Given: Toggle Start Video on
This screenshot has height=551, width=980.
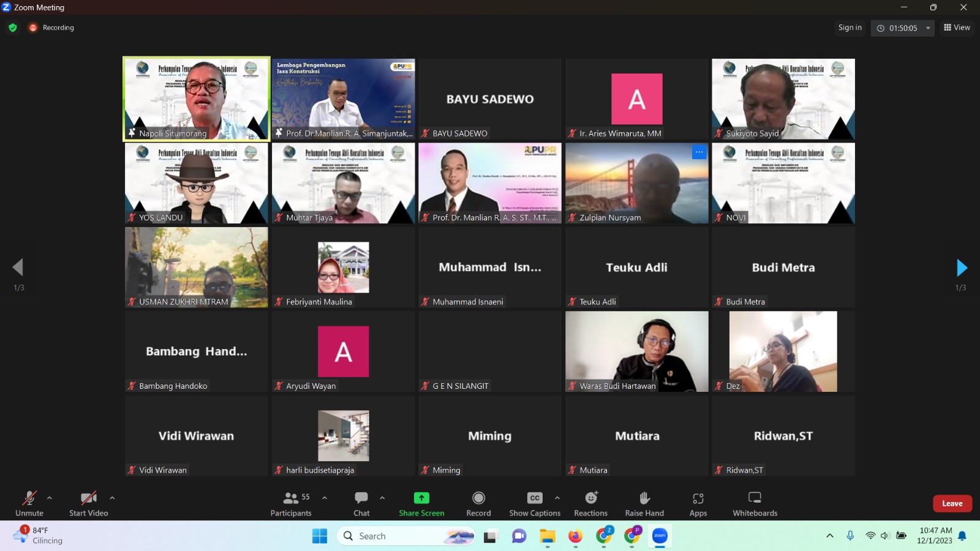Looking at the screenshot, I should pyautogui.click(x=88, y=498).
